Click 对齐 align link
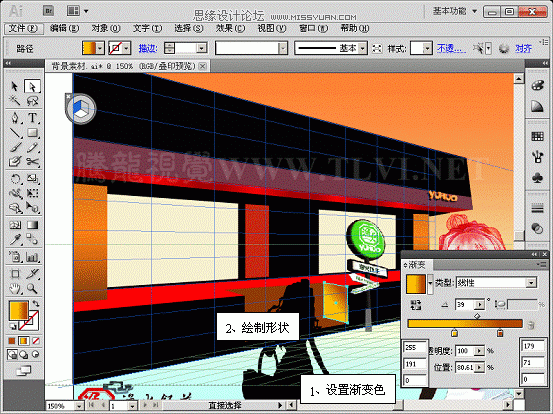The image size is (553, 414). (523, 48)
